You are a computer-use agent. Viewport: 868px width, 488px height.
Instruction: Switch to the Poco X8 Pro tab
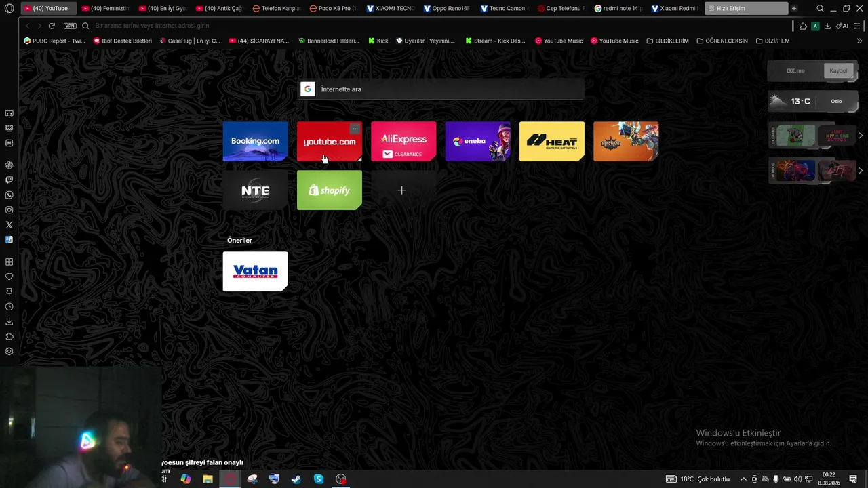click(x=333, y=9)
